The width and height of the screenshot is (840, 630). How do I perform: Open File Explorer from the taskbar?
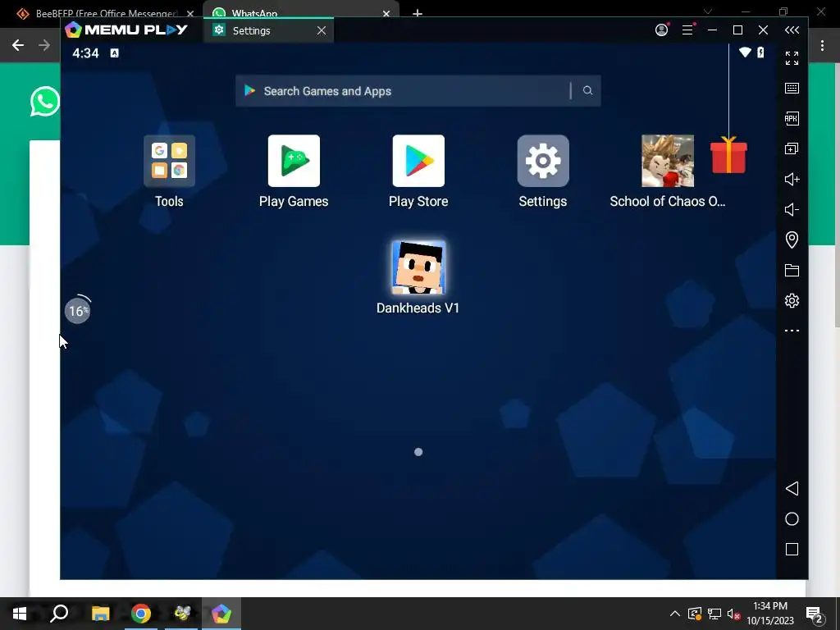point(100,614)
